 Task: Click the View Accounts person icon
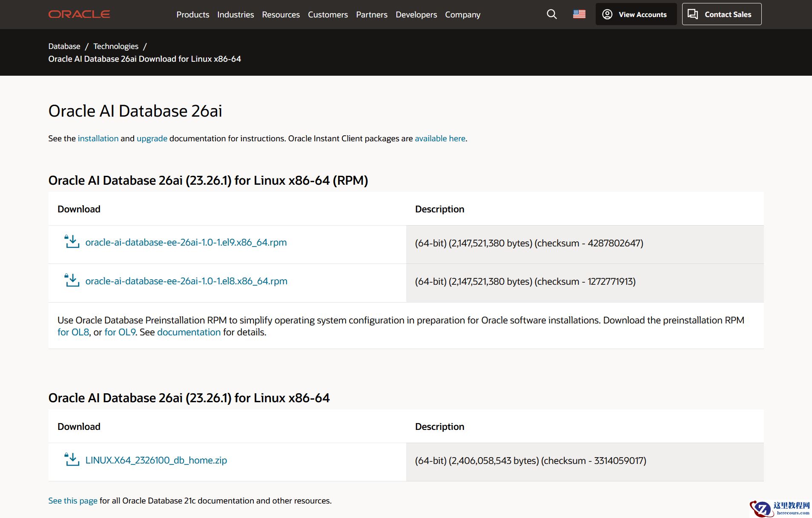click(x=606, y=14)
